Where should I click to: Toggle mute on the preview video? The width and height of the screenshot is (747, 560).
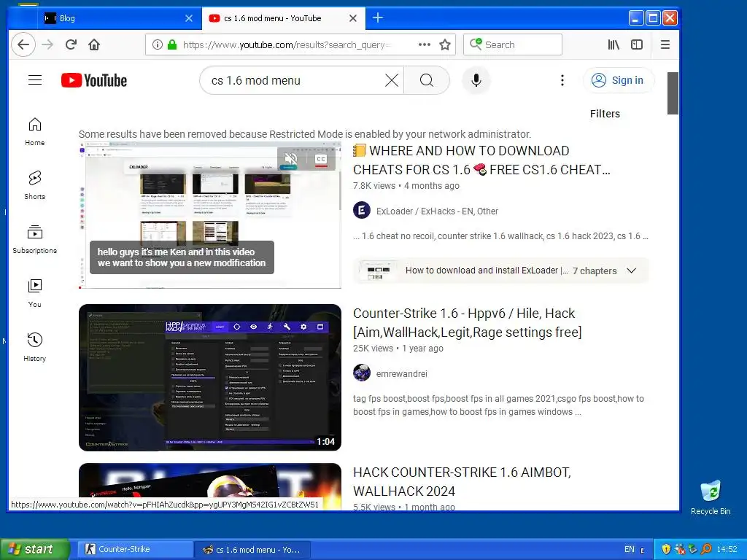coord(290,159)
